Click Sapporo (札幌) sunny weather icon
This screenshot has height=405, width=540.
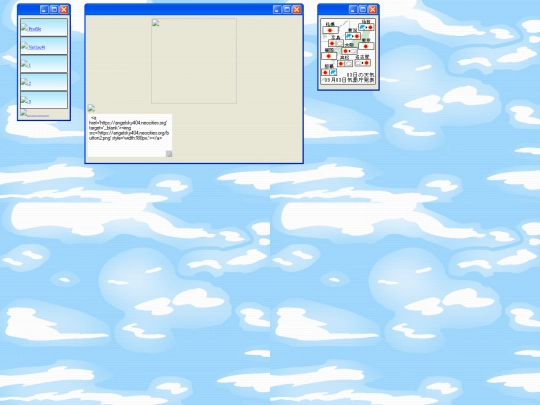point(330,30)
